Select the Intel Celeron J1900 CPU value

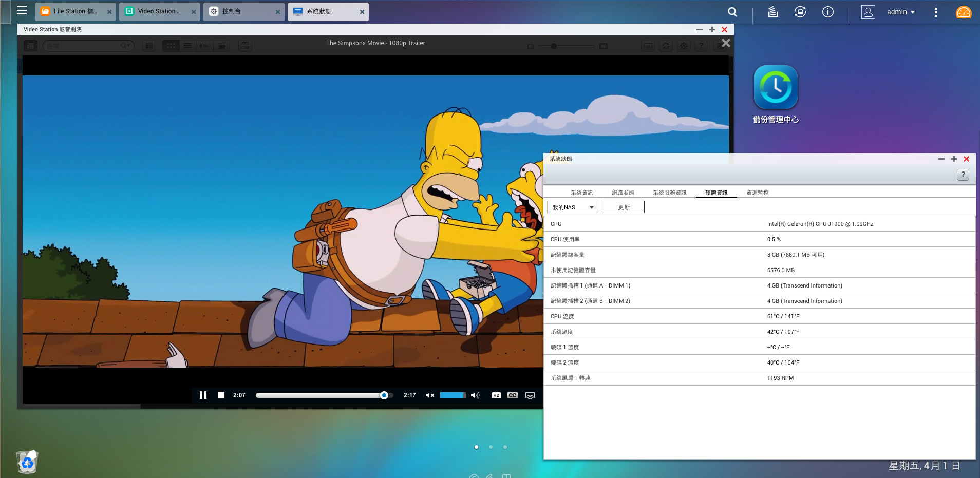click(x=820, y=224)
